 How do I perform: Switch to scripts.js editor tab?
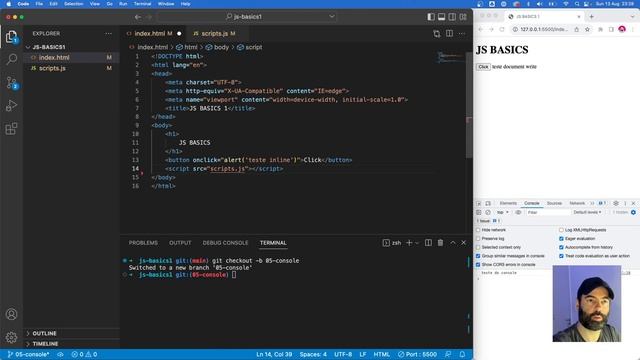[214, 33]
